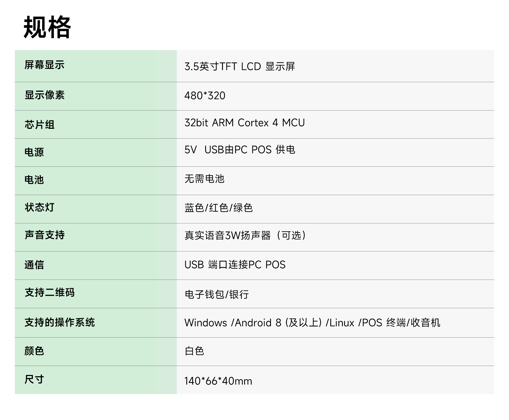Select the 电源 label
Viewport: 509px width, 420px height.
click(x=34, y=152)
